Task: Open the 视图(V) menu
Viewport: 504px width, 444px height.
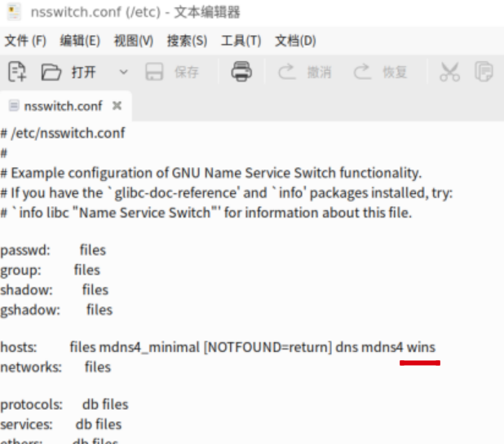Action: coord(134,41)
